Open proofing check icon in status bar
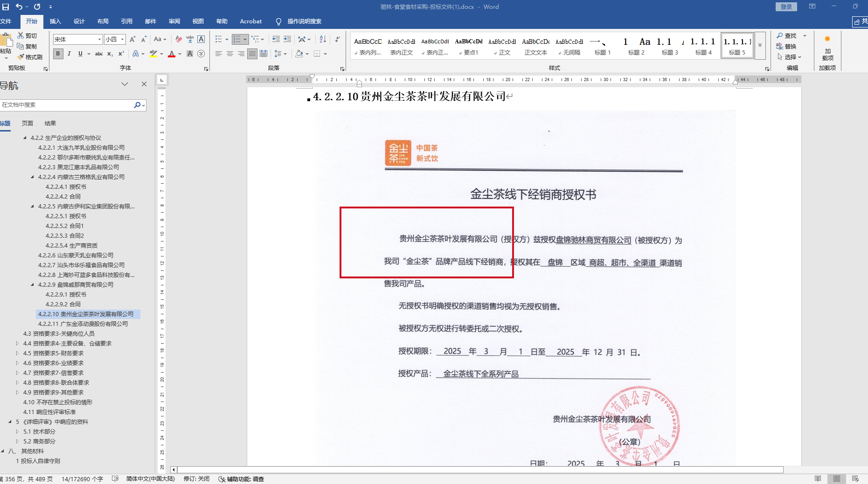The width and height of the screenshot is (868, 484). coord(115,479)
